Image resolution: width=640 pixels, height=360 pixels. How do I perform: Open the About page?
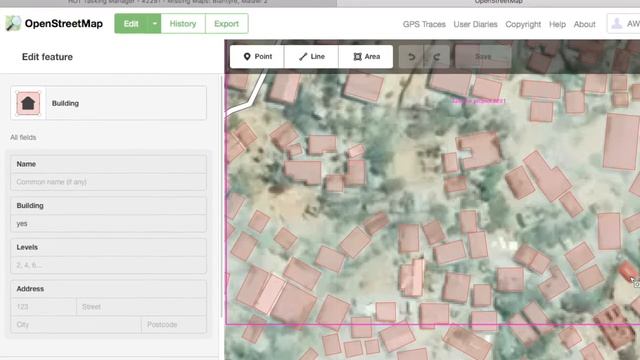[x=584, y=24]
